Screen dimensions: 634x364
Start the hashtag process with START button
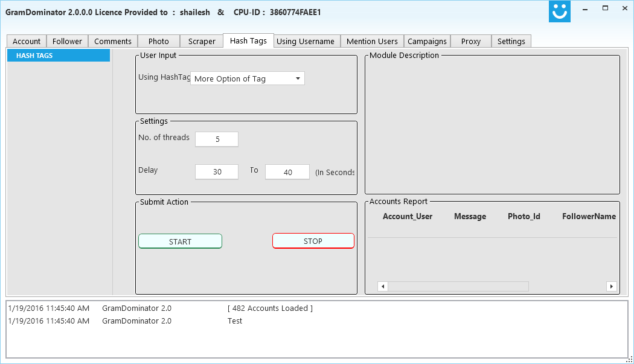(181, 241)
